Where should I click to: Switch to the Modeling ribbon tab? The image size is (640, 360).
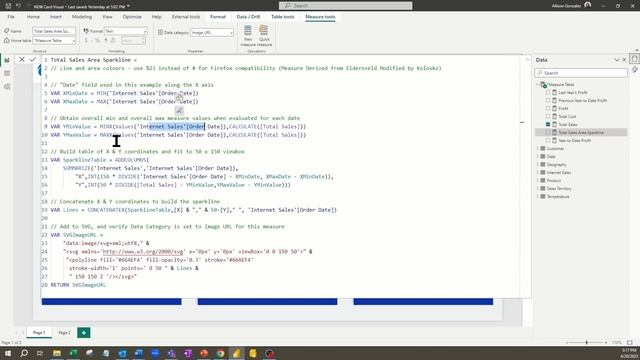click(82, 17)
